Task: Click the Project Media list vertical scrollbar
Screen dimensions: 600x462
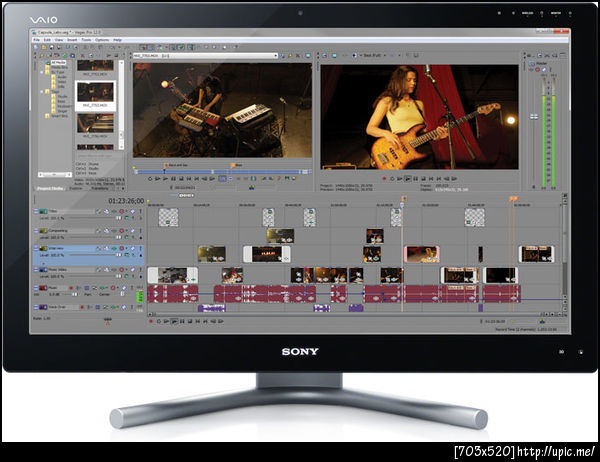Action: pos(121,104)
